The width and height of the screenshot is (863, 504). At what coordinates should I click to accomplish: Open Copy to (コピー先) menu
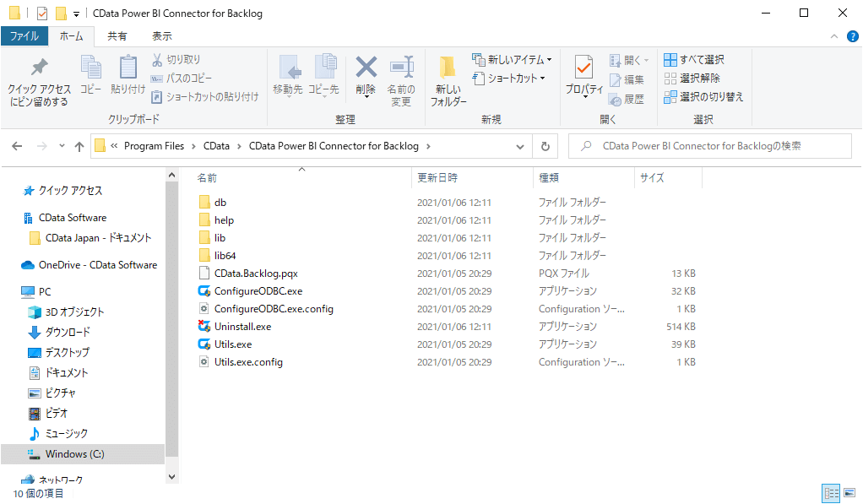pos(323,76)
